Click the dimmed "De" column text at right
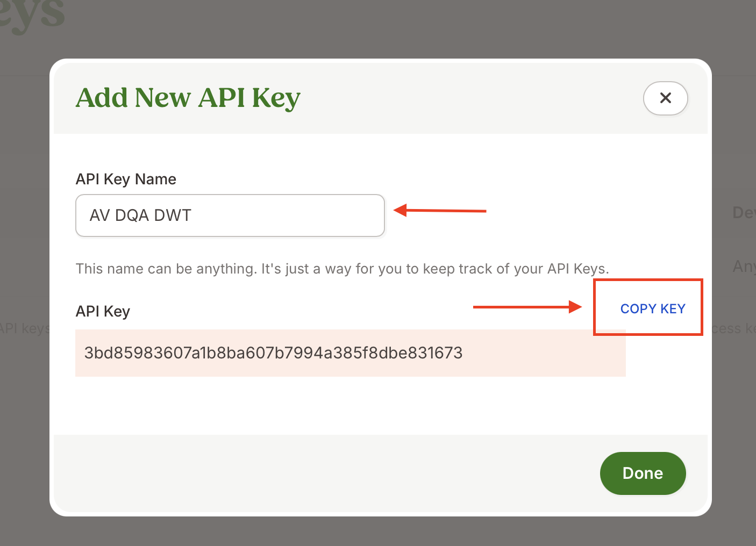 (744, 213)
